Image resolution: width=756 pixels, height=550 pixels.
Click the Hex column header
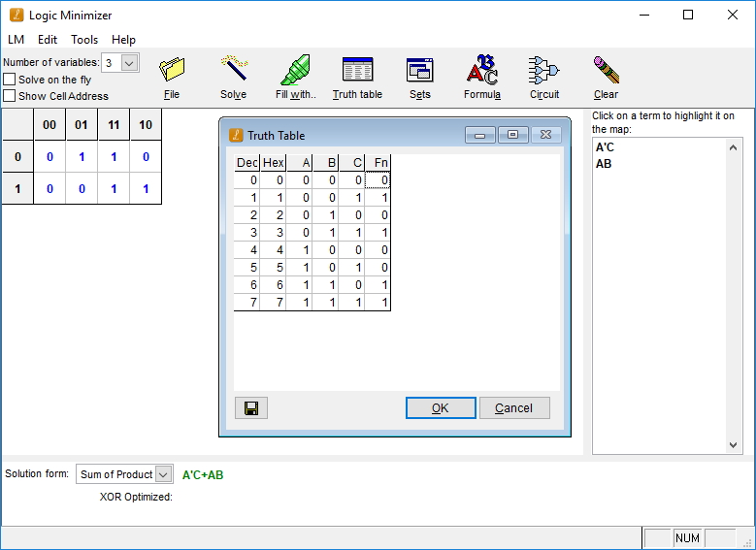(x=274, y=163)
